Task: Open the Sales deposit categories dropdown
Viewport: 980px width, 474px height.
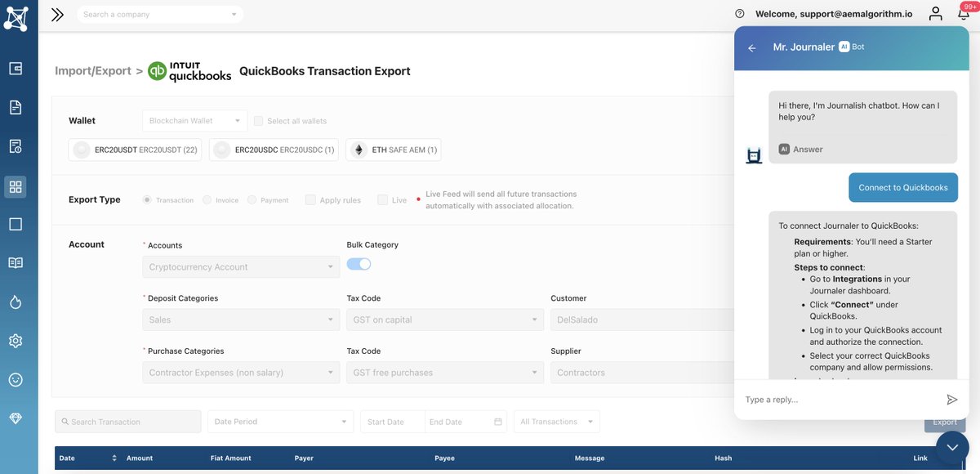Action: pyautogui.click(x=241, y=320)
